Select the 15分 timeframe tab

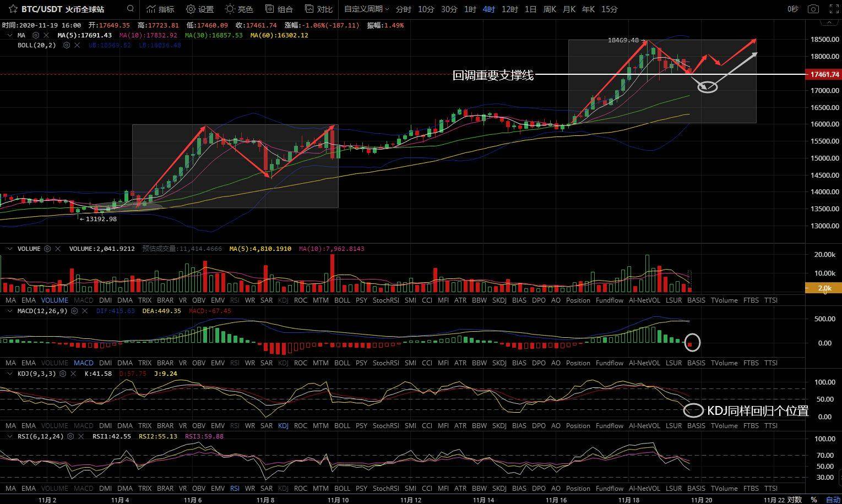pyautogui.click(x=609, y=9)
